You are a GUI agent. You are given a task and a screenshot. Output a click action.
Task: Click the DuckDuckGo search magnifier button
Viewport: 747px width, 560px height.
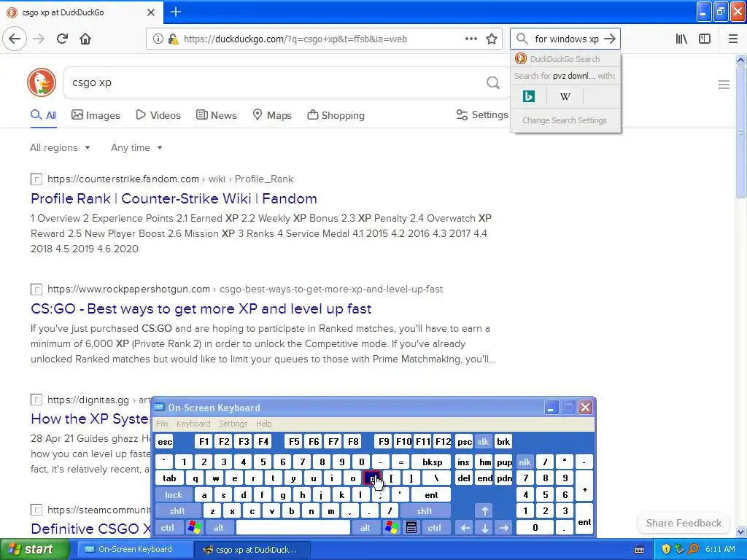(x=493, y=83)
